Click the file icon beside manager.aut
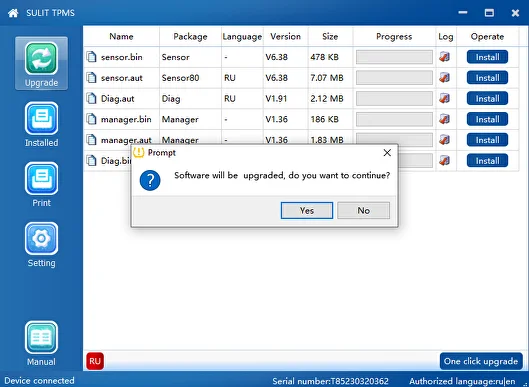Viewport: 529px width, 387px height. coord(91,139)
